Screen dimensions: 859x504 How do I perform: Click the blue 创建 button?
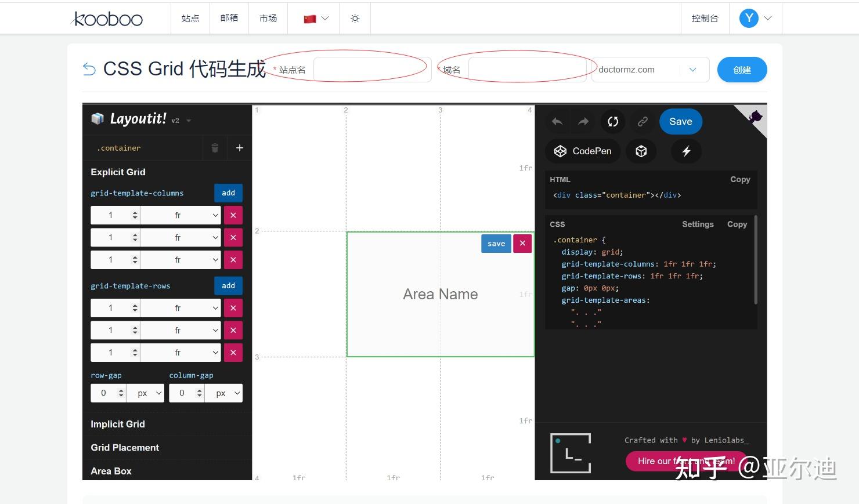(742, 70)
